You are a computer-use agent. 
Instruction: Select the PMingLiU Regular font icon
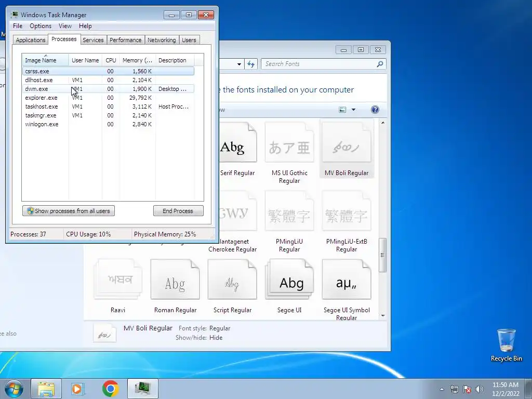pos(289,222)
